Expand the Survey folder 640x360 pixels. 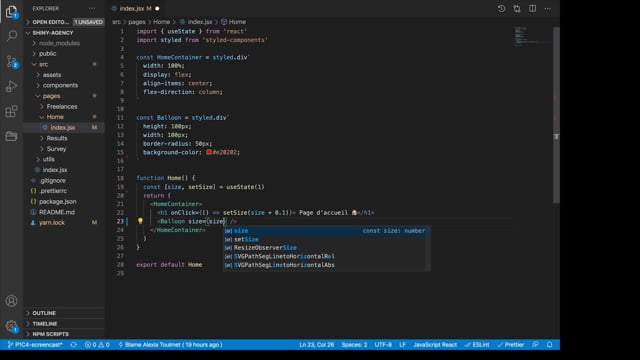click(x=64, y=149)
